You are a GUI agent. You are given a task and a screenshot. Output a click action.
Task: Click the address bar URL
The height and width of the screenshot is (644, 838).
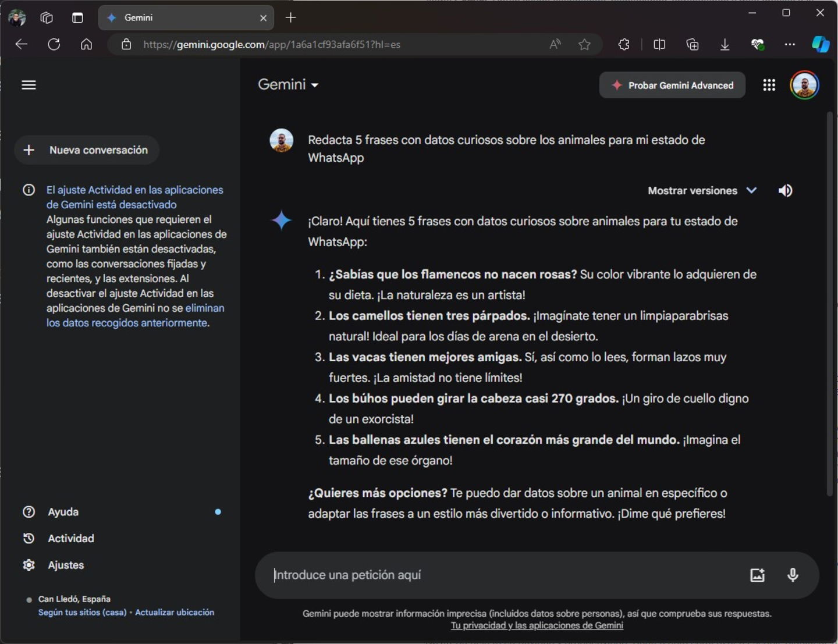coord(272,44)
